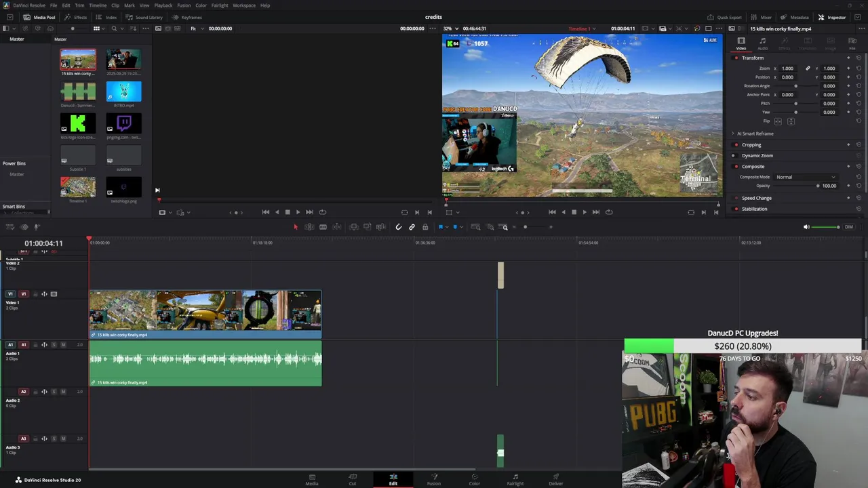Adjust the Rotation Angle slider
This screenshot has width=868, height=488.
795,86
